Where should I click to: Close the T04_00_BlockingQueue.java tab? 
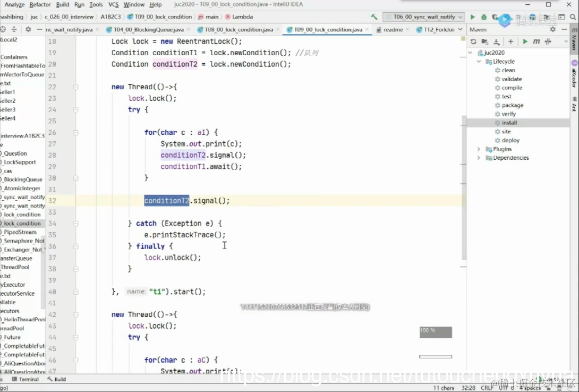pos(189,29)
